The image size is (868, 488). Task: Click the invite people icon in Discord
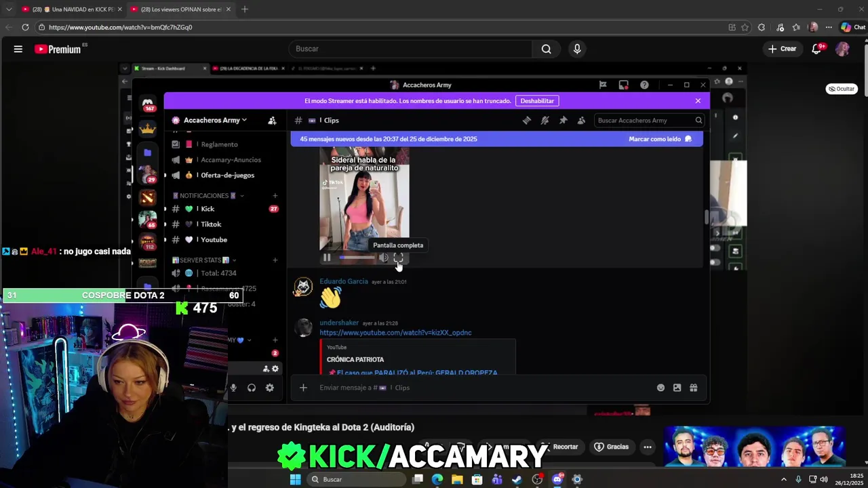tap(272, 121)
